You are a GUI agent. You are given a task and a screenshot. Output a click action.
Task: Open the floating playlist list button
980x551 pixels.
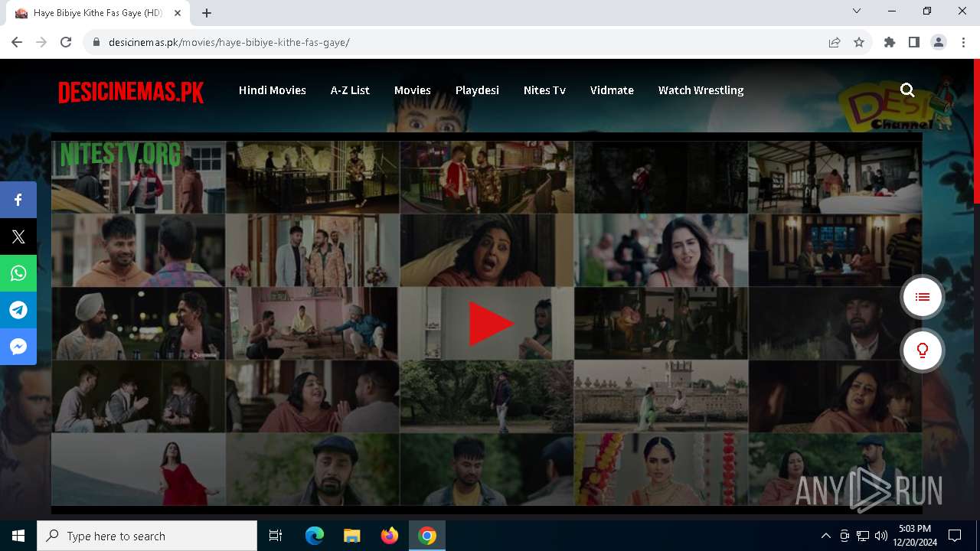[x=922, y=297]
